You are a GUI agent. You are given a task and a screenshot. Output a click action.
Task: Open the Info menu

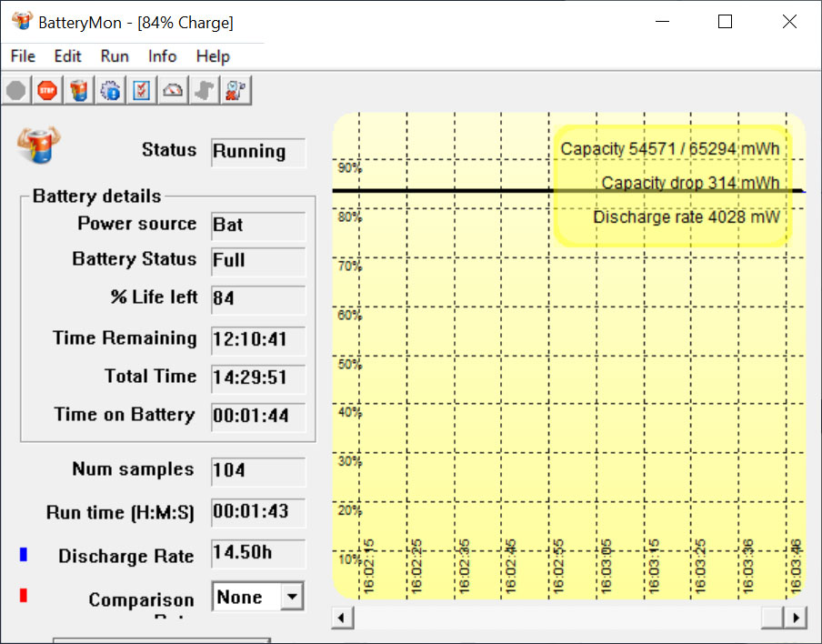[162, 56]
